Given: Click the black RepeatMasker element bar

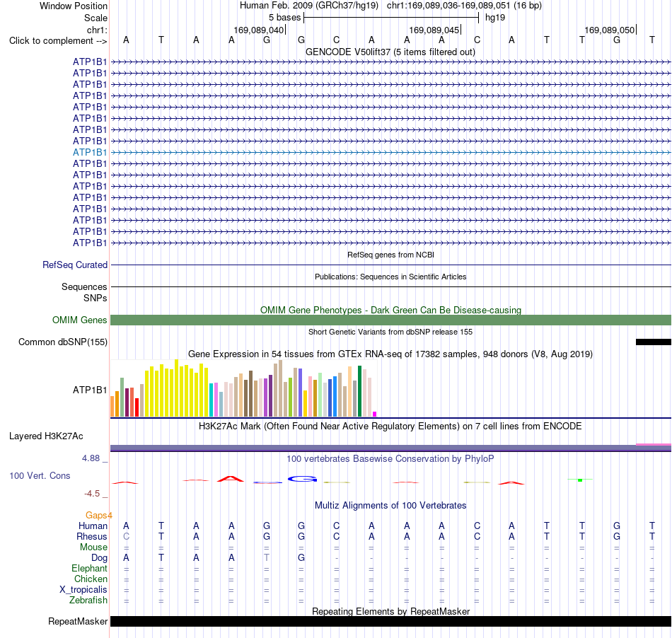Looking at the screenshot, I should tap(391, 621).
